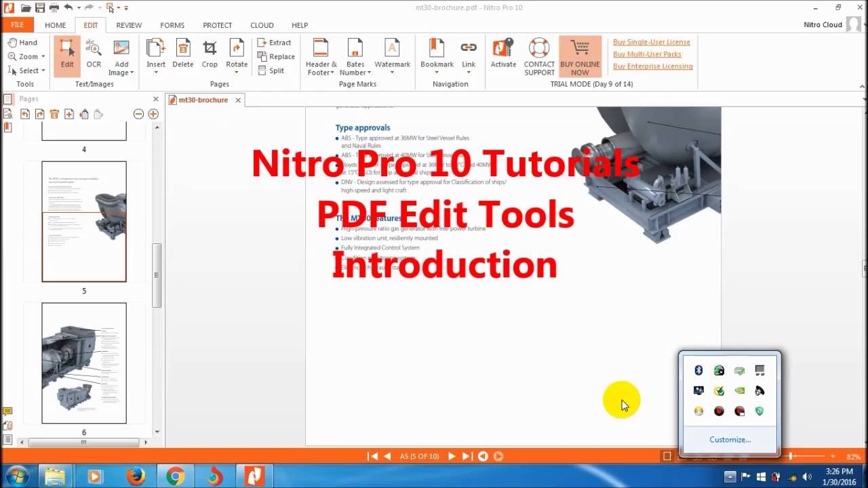Go to last page button
Screen dimensions: 868x488
(467, 456)
